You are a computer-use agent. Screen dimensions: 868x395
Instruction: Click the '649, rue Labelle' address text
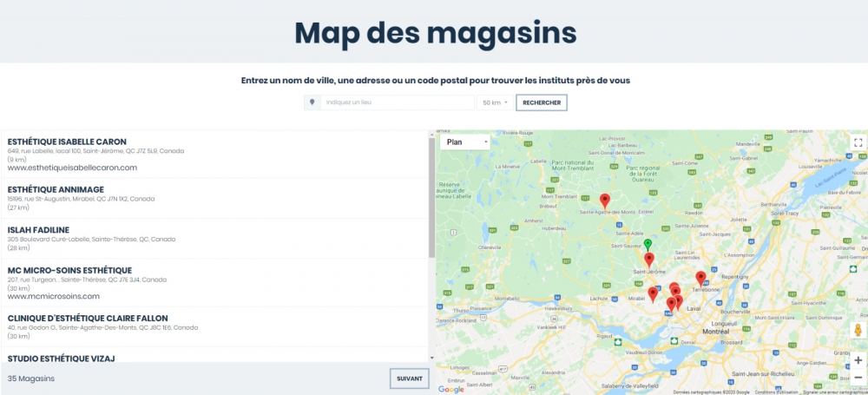coord(95,151)
